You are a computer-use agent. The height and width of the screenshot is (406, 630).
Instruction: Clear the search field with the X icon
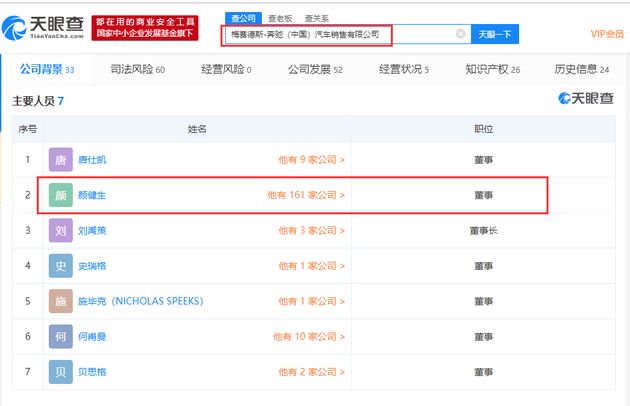point(460,34)
